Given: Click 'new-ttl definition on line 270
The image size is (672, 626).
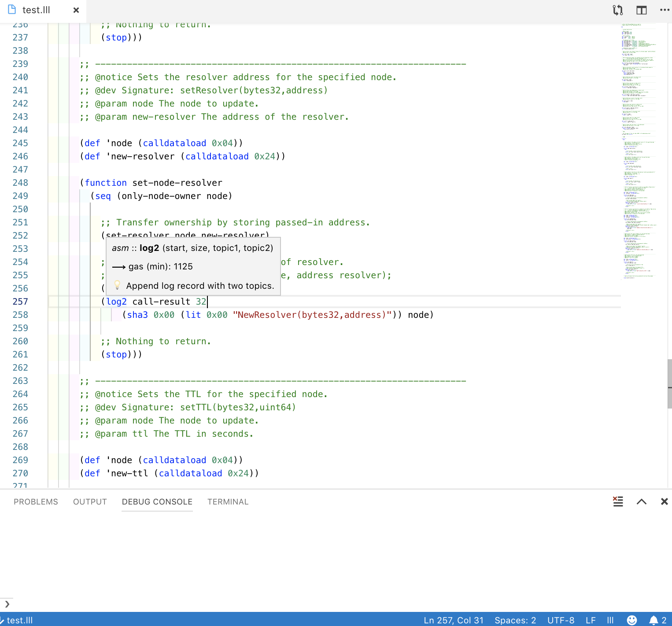Looking at the screenshot, I should (127, 473).
